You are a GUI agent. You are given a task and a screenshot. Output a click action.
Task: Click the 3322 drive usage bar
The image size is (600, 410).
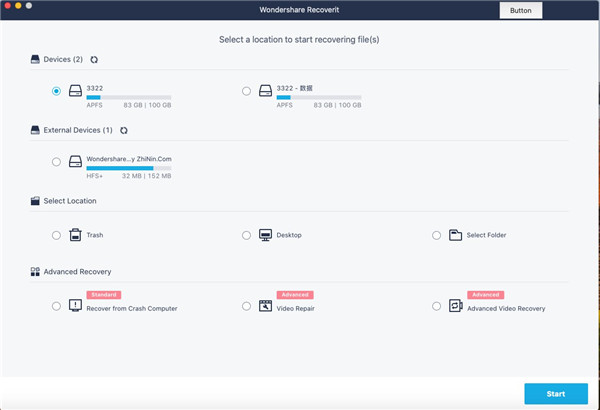[129, 97]
